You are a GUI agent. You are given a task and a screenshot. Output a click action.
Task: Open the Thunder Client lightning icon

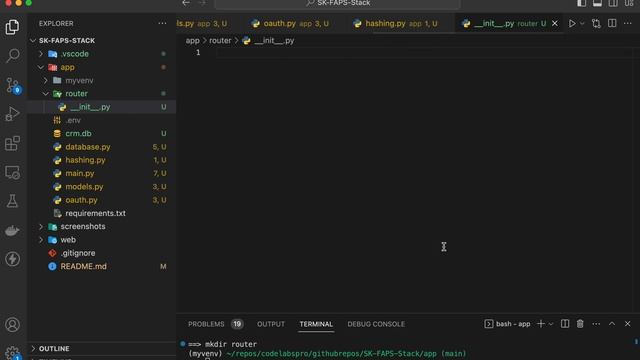[x=12, y=259]
